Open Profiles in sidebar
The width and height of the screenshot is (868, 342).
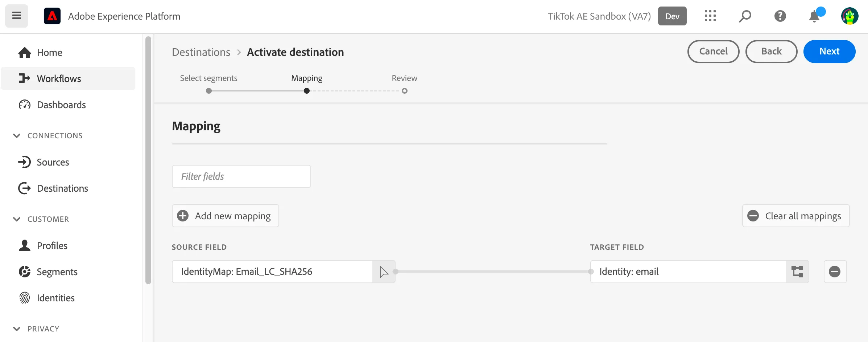coord(68,245)
